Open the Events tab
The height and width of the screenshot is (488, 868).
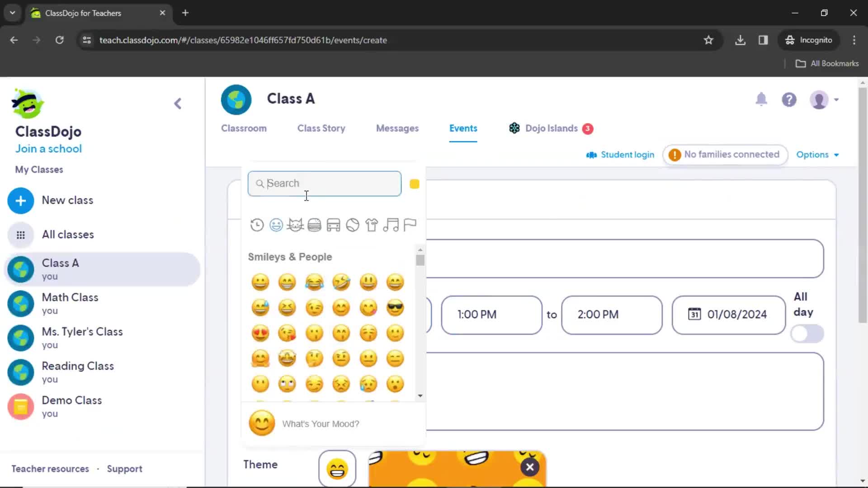(x=463, y=128)
